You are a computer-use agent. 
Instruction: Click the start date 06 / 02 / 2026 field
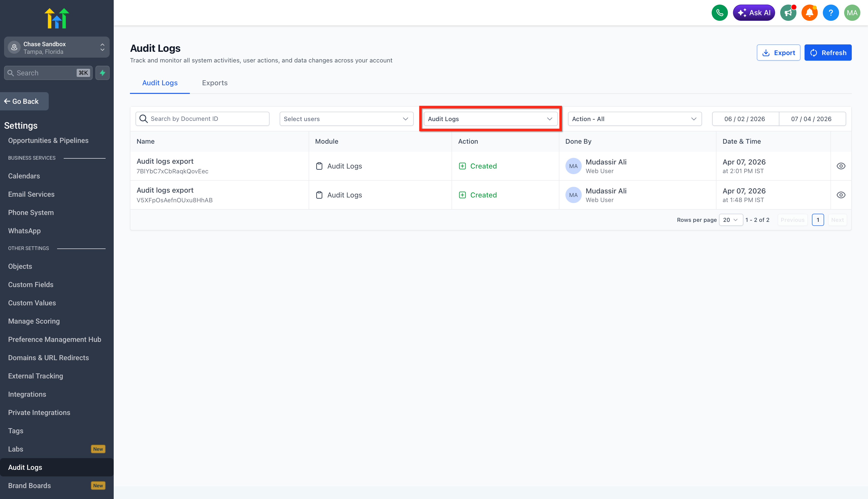744,119
